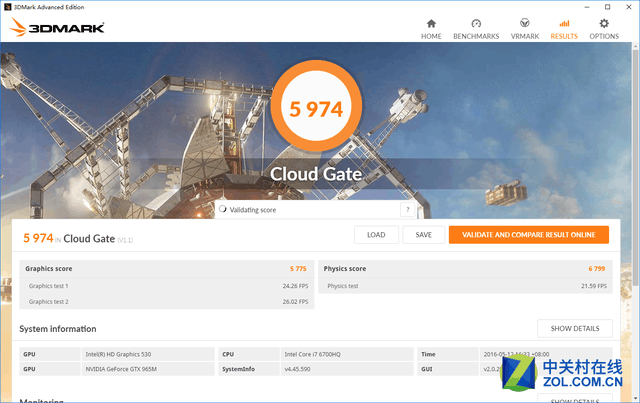Screen dimensions: 640x403
Task: Click the Validating score spinner
Action: point(222,209)
